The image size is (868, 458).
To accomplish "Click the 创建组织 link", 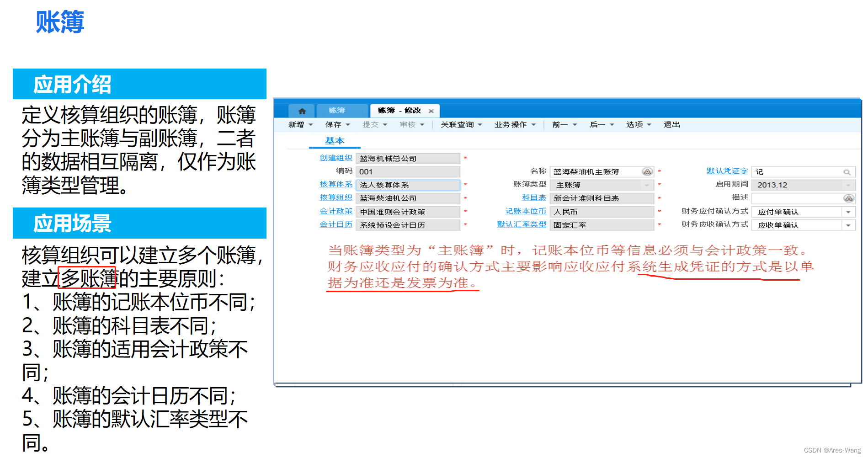I will pos(335,158).
